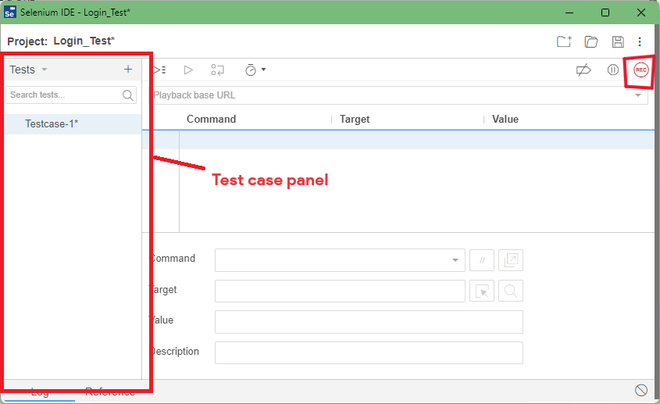Find target in page magnifier
Image resolution: width=660 pixels, height=404 pixels.
[x=511, y=291]
